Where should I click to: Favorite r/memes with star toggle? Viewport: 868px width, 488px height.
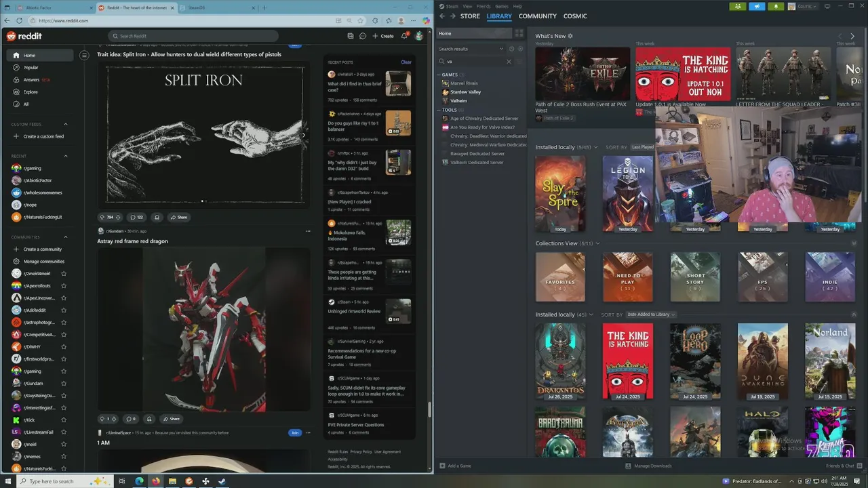[x=64, y=457]
